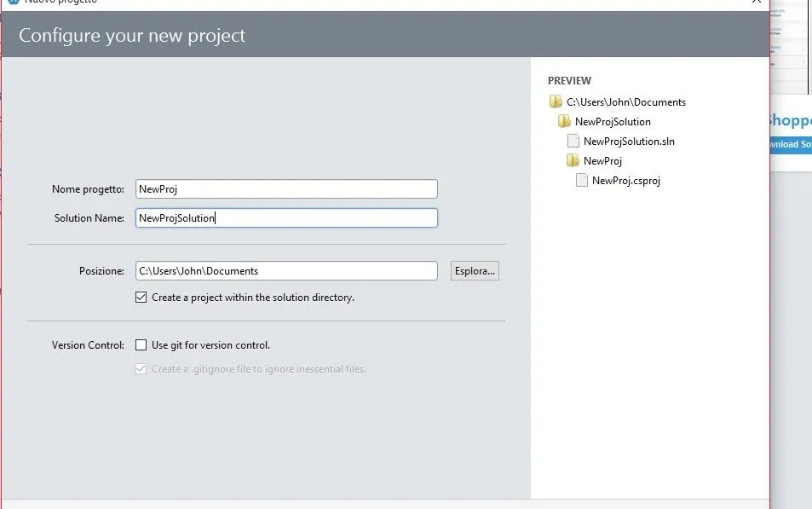Click the Posizione path field

tap(286, 270)
